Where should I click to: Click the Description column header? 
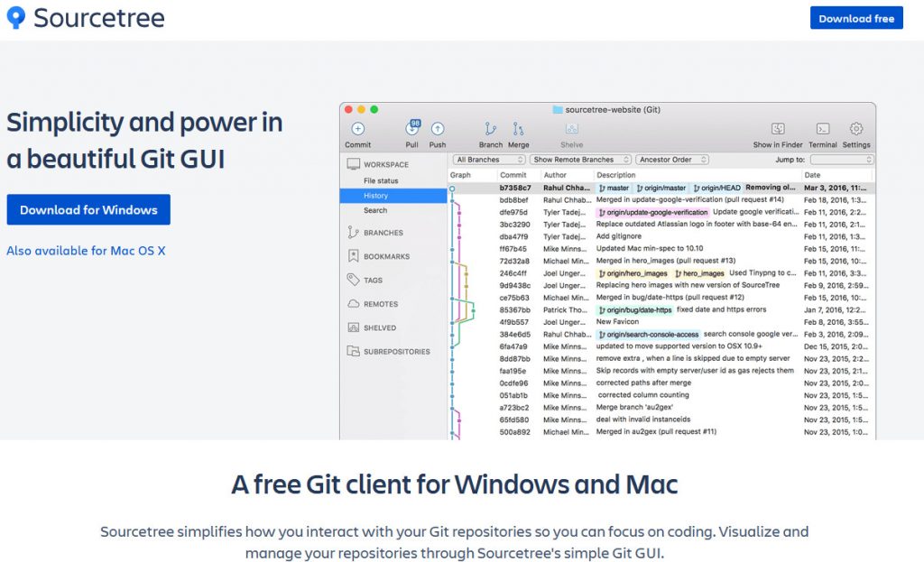(615, 175)
